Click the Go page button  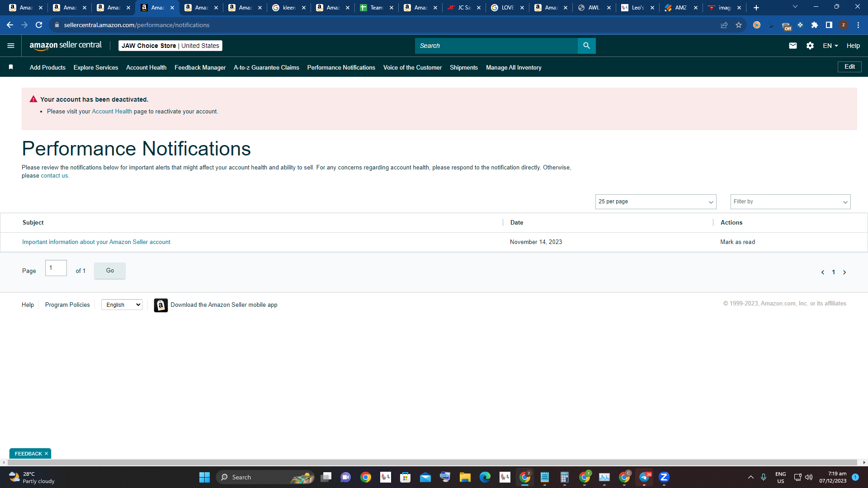click(110, 270)
